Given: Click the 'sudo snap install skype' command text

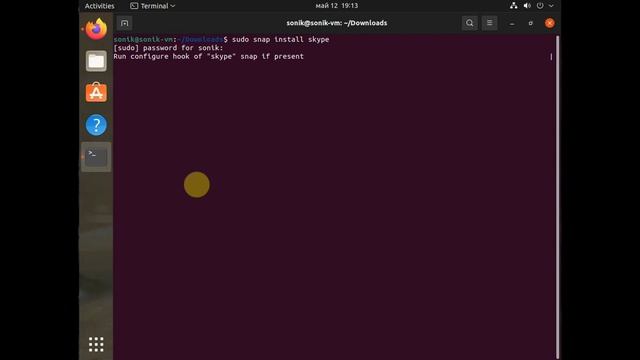Looking at the screenshot, I should 281,40.
